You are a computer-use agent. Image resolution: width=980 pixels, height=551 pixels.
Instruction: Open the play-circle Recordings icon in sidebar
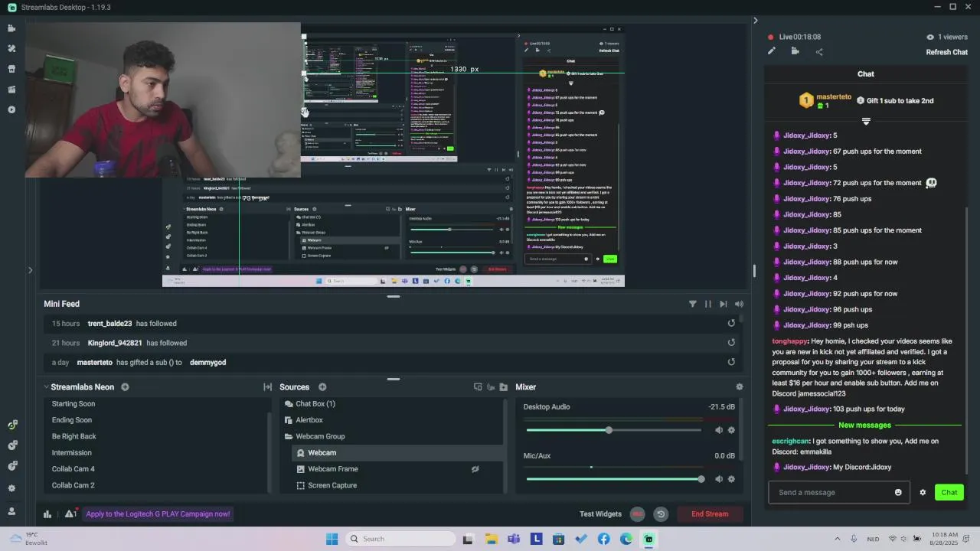pos(11,109)
